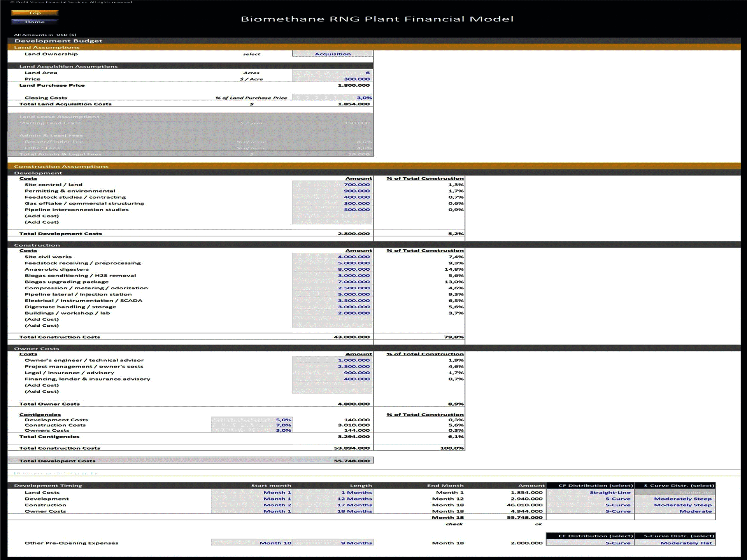
Task: Click Total Contingencies 3.294.000 value
Action: 354,437
